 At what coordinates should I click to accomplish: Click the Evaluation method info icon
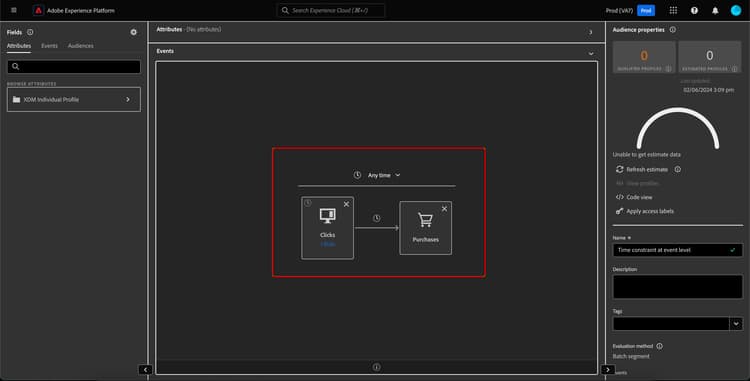(660, 346)
